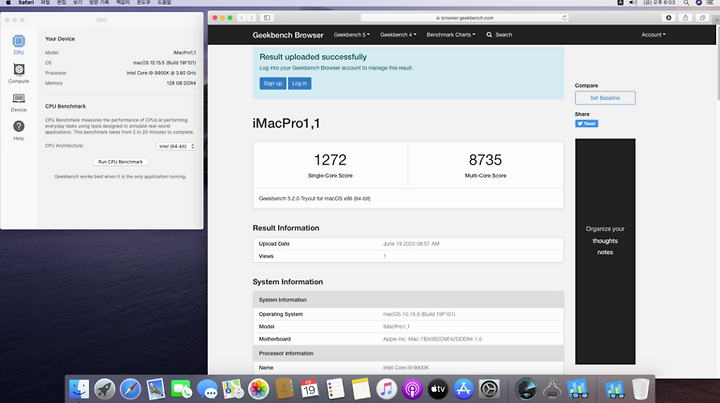Open Launchpad from the Dock
The height and width of the screenshot is (403, 720).
point(105,389)
